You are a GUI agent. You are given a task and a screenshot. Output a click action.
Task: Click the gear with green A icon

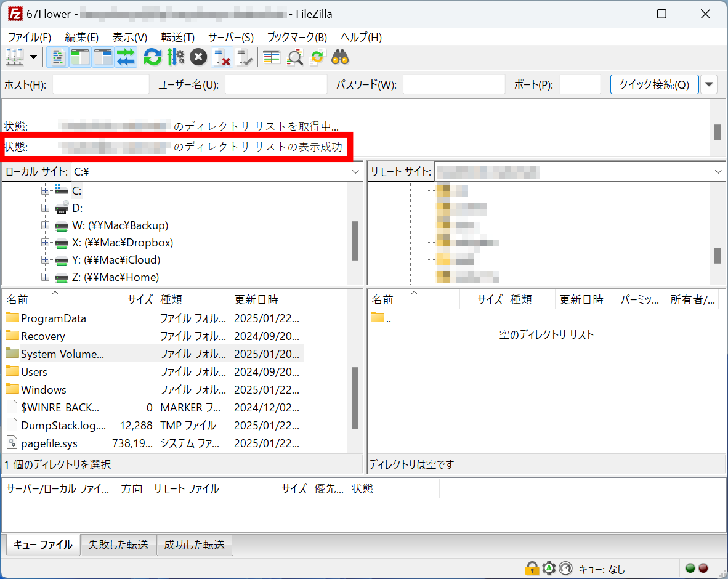549,569
